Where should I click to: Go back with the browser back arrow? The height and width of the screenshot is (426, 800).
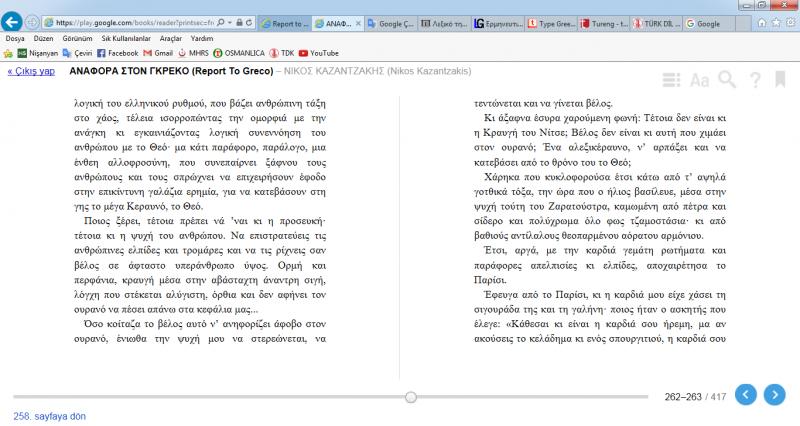(11, 22)
